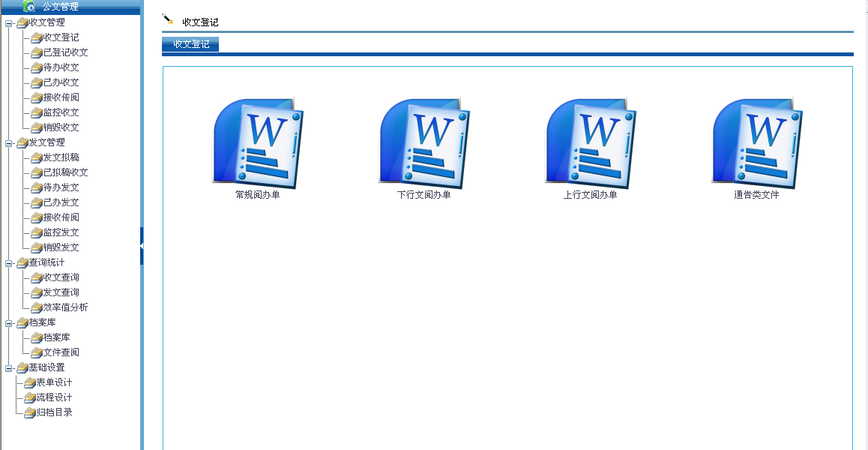Click folder icon next to 流程设计

tap(30, 397)
